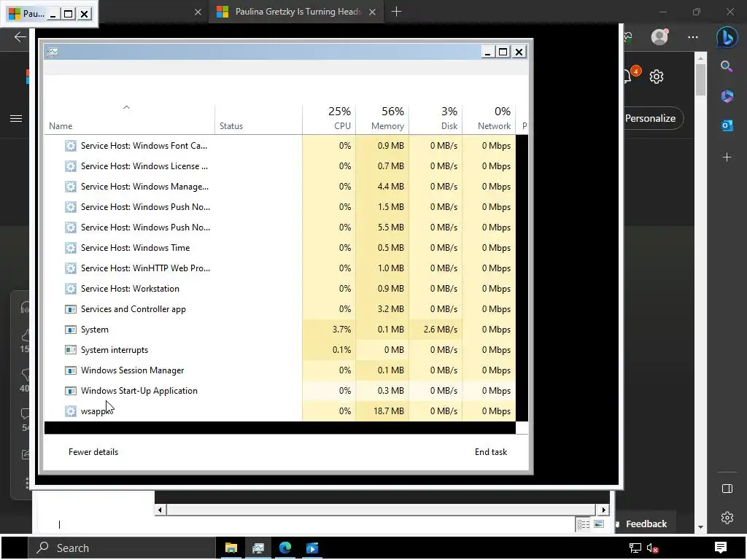Screen dimensions: 747x560
Task: Close the first browser tab
Action: pyautogui.click(x=198, y=12)
